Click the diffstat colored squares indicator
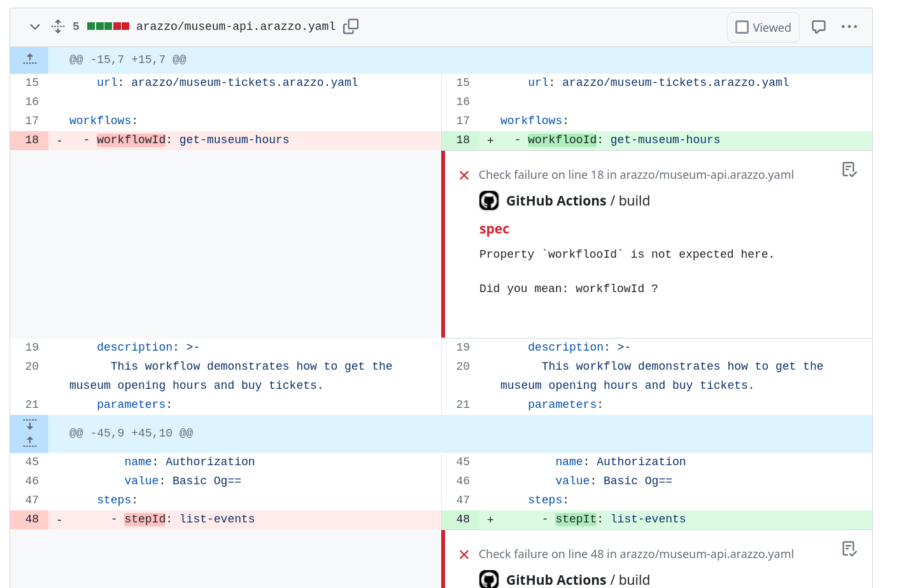The image size is (899, 588). pos(108,26)
